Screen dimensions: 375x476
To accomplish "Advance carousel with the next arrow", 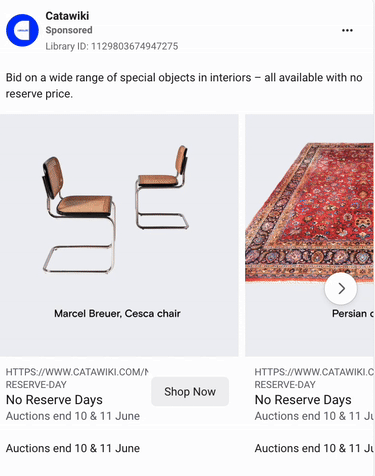I will (x=341, y=289).
